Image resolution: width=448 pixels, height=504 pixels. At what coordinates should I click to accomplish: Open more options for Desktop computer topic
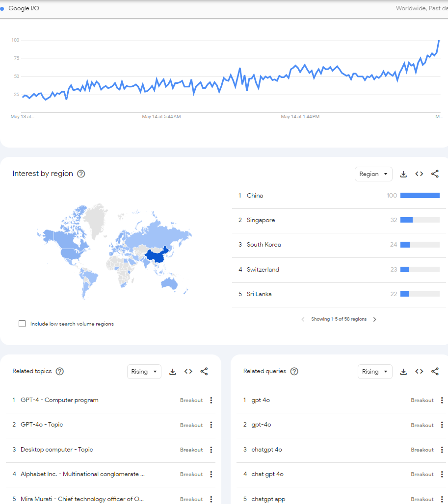[211, 450]
